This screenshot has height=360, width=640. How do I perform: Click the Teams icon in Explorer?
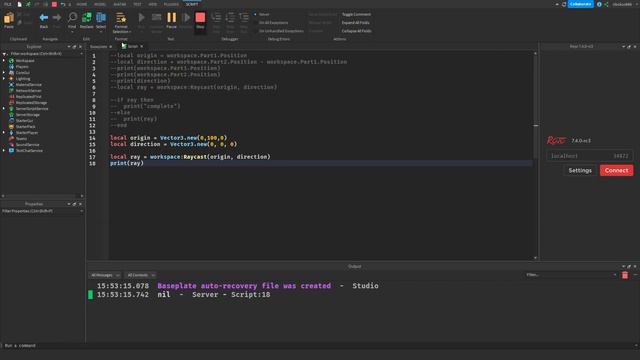click(x=11, y=139)
